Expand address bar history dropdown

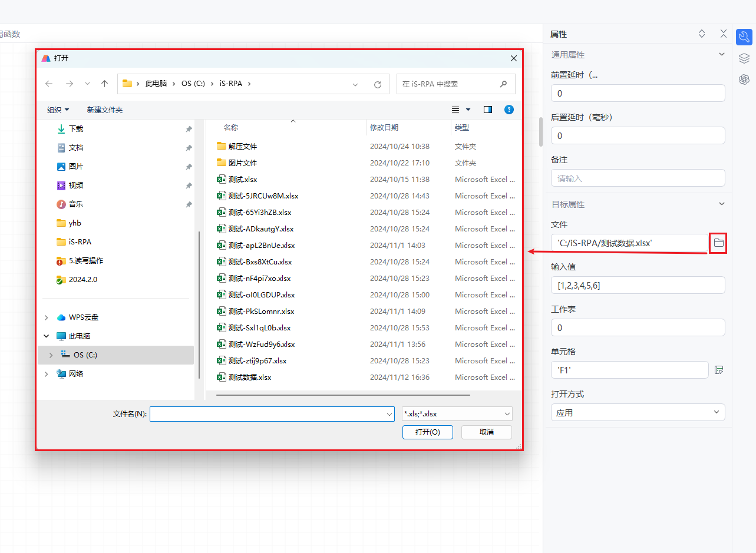355,84
